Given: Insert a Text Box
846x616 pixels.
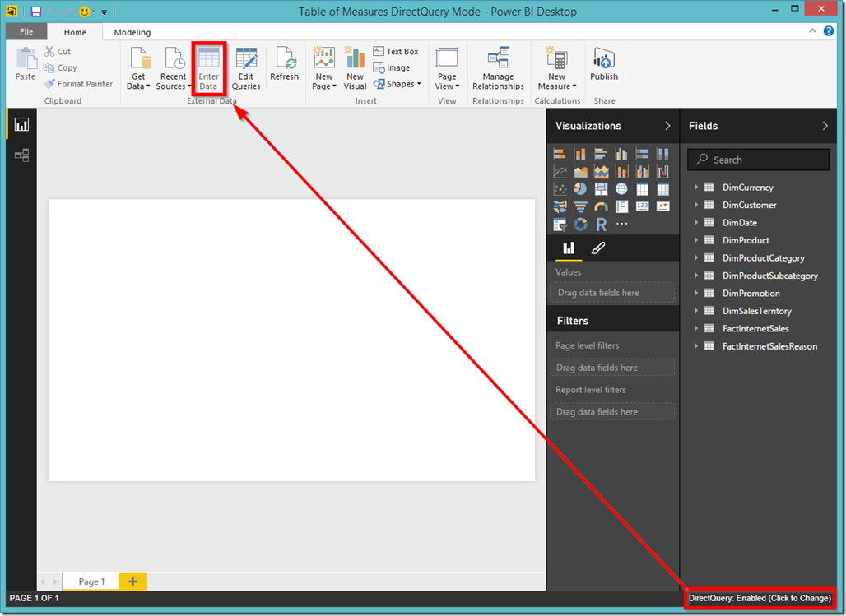Looking at the screenshot, I should [x=396, y=51].
